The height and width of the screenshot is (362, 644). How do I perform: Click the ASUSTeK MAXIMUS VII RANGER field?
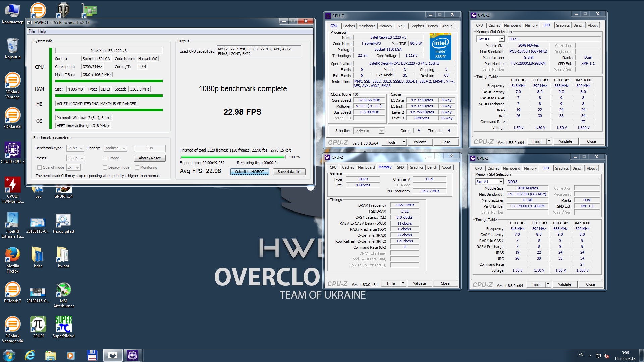pos(97,104)
